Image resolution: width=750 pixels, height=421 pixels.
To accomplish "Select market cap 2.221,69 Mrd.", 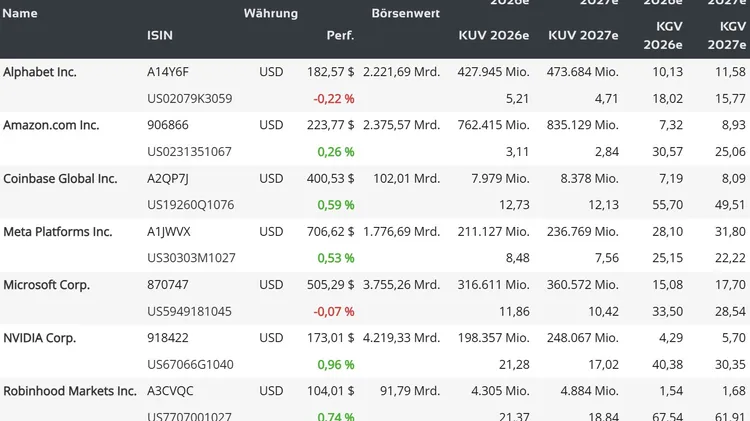I will pos(401,72).
